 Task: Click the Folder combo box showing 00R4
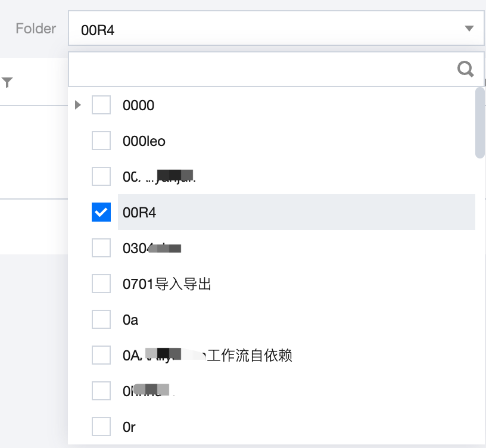pos(268,29)
